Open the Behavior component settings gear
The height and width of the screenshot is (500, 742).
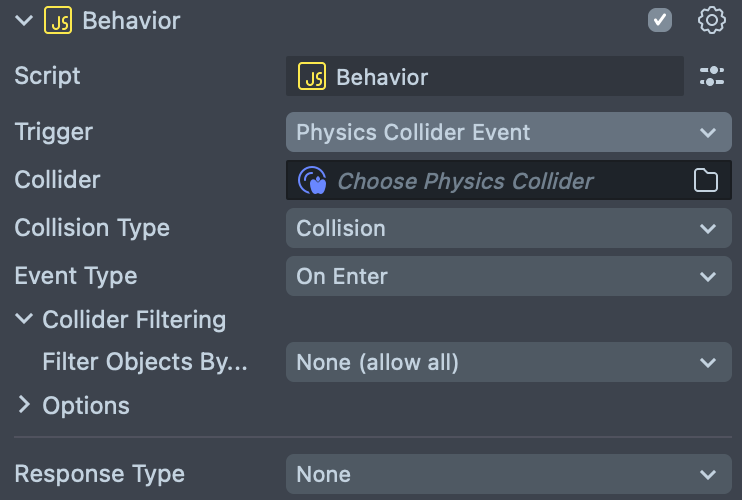point(711,20)
